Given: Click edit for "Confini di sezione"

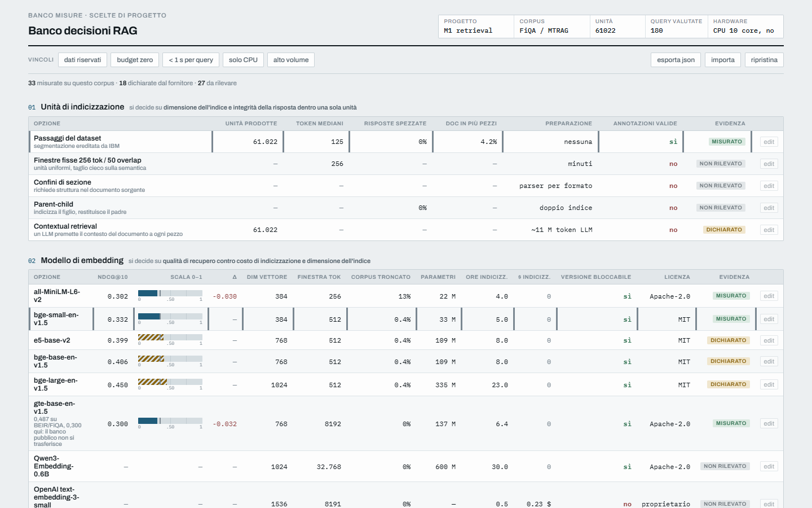Looking at the screenshot, I should click(x=769, y=186).
